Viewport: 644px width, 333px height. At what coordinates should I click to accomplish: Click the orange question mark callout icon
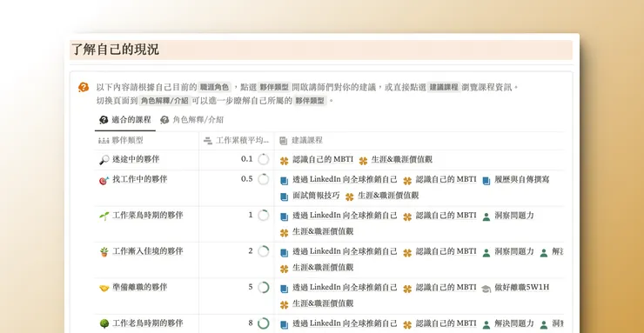click(84, 87)
